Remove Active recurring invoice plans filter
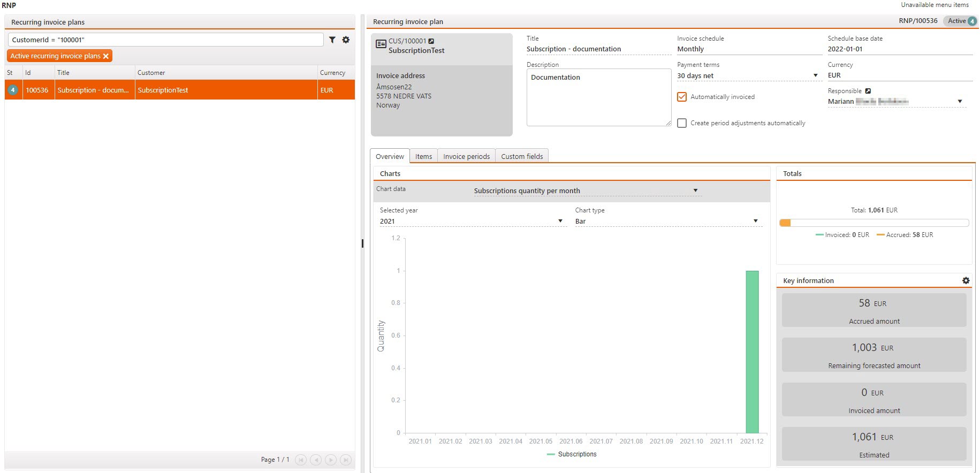The image size is (980, 473). 106,56
